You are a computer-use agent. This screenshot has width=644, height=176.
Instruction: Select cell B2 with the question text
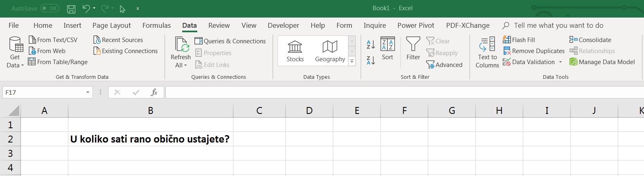pyautogui.click(x=150, y=139)
